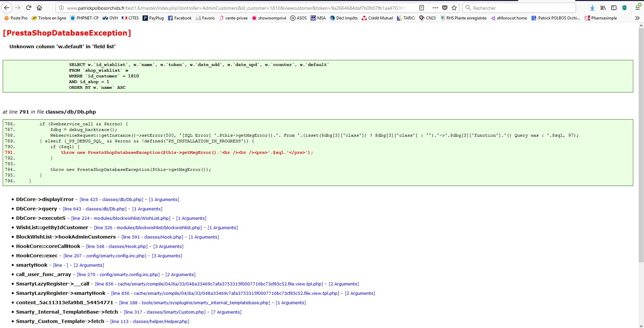This screenshot has height=328, width=644.
Task: Focus the URL address bar
Action: 236,8
